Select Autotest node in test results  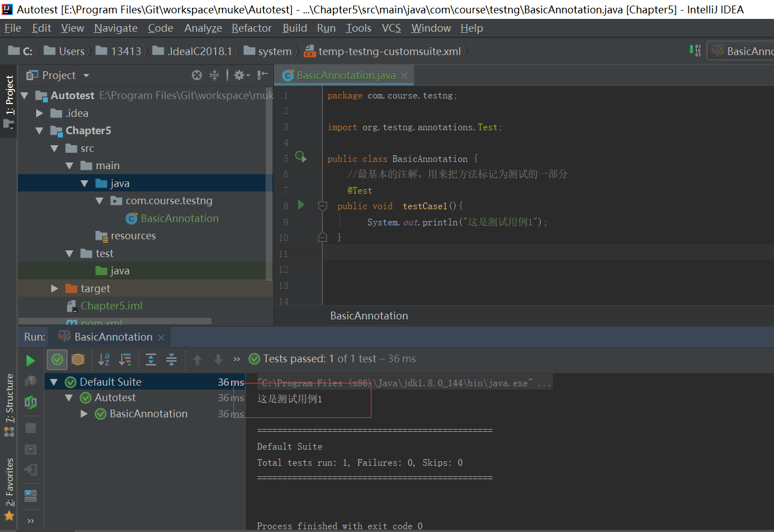point(115,398)
